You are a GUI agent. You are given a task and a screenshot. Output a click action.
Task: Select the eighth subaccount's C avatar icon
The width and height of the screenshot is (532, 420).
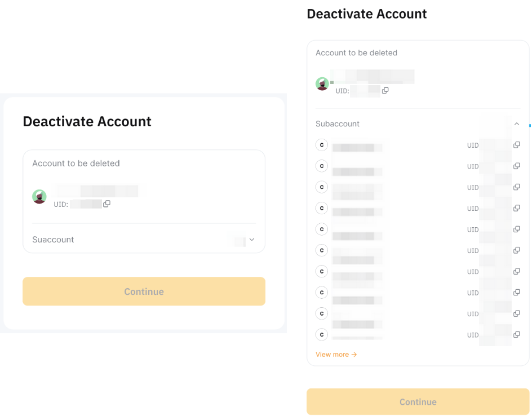[322, 293]
